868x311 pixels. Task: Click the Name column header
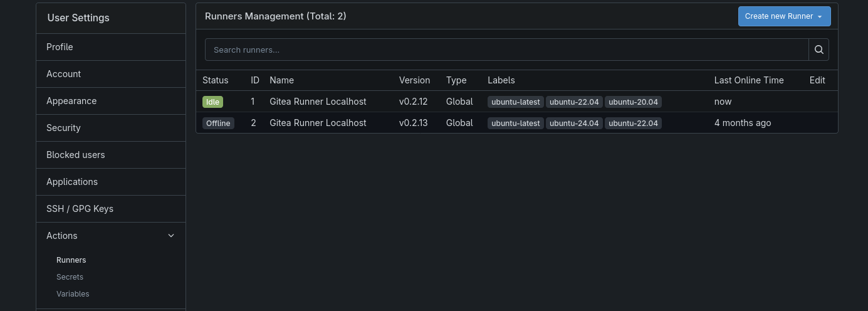pos(281,80)
